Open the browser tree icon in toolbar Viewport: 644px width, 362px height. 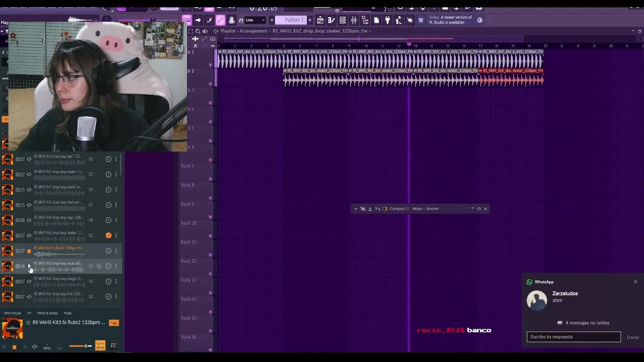[x=365, y=20]
